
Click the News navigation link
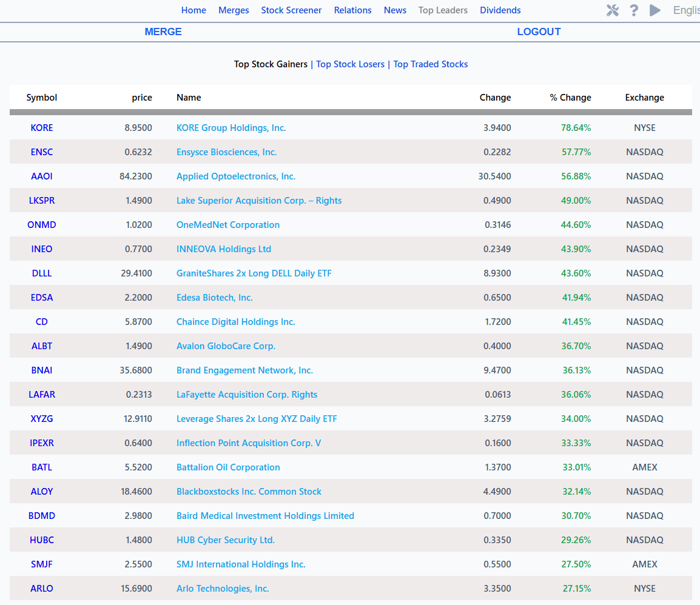pos(395,10)
